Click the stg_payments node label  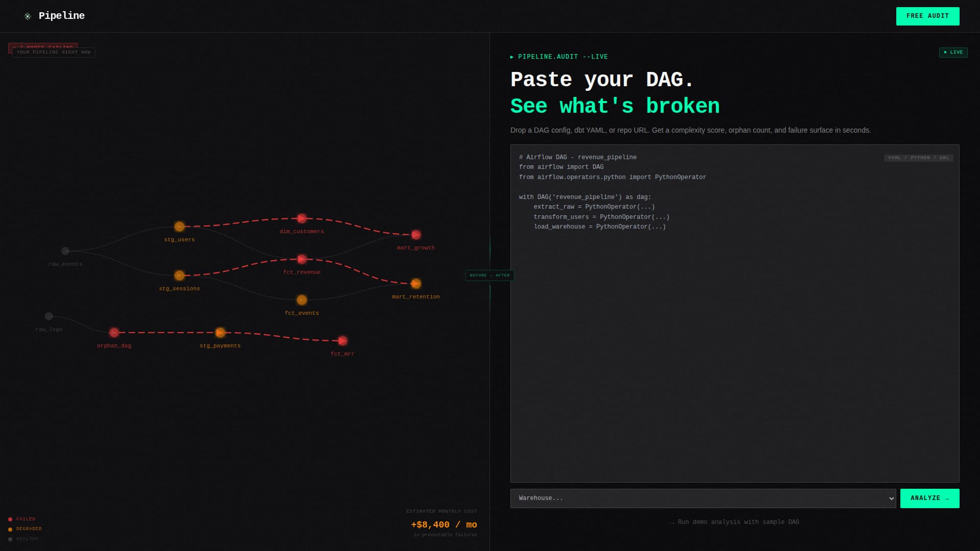pos(220,346)
